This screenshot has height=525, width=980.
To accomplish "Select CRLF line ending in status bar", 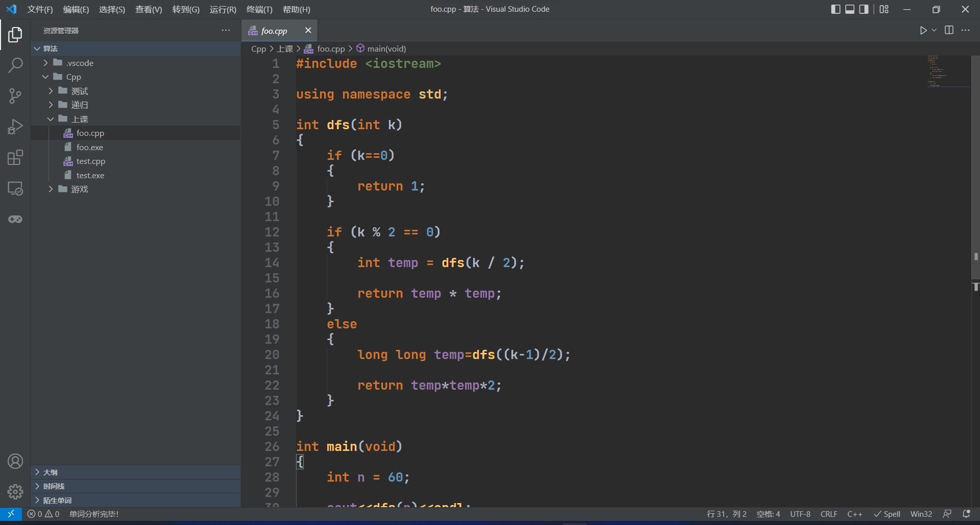I will tap(828, 514).
